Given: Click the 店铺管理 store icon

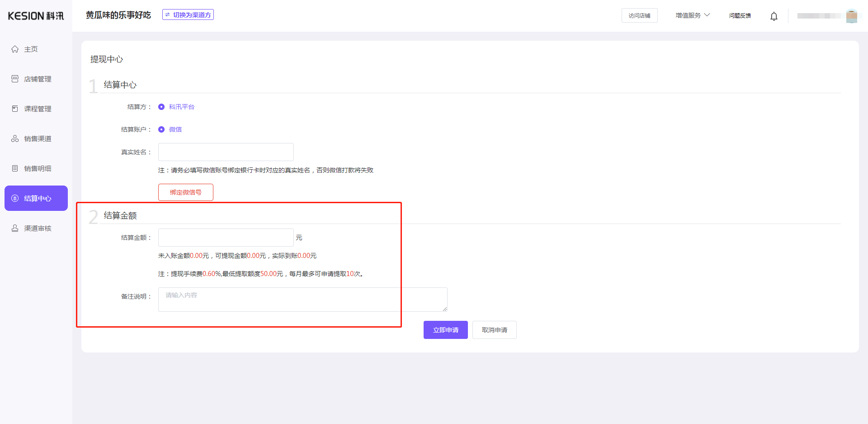Looking at the screenshot, I should tap(14, 78).
